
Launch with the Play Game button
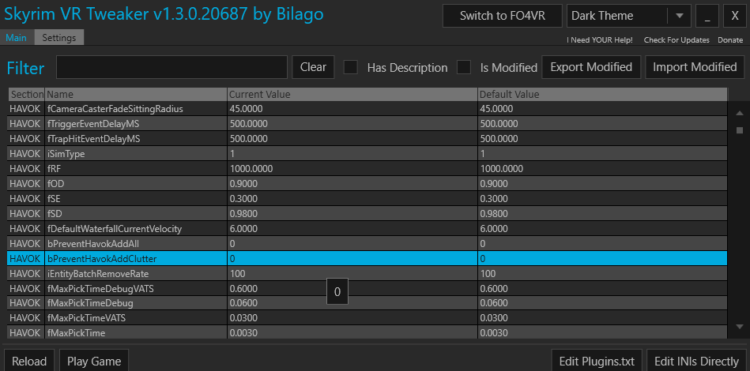(94, 361)
